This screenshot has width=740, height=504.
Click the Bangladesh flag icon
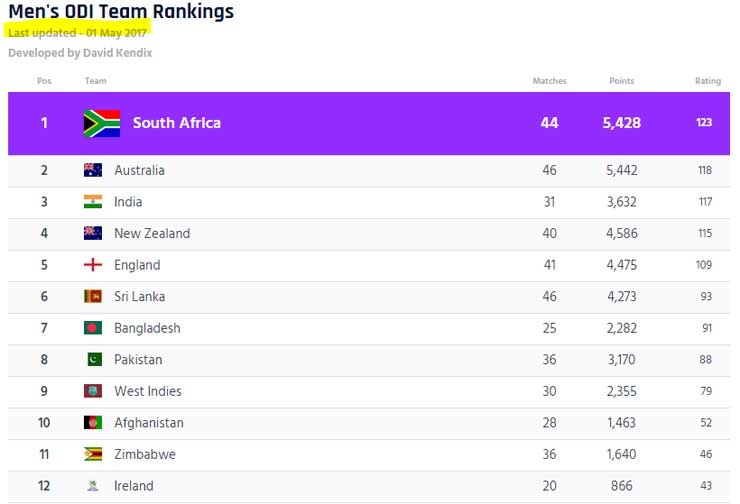coord(92,328)
